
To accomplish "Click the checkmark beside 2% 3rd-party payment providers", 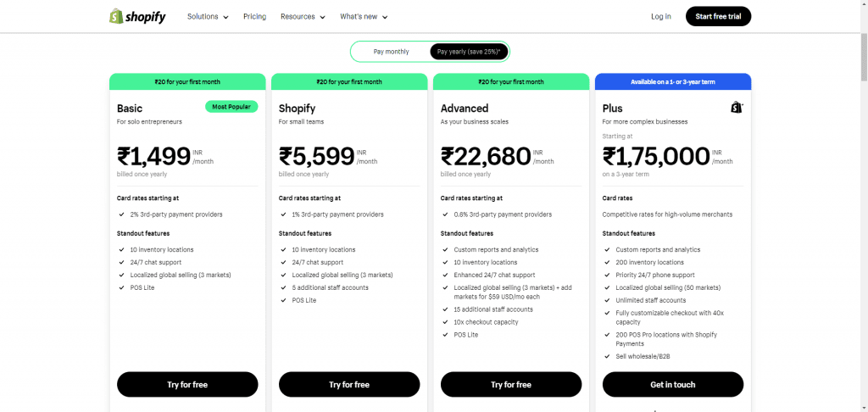I will coord(121,214).
